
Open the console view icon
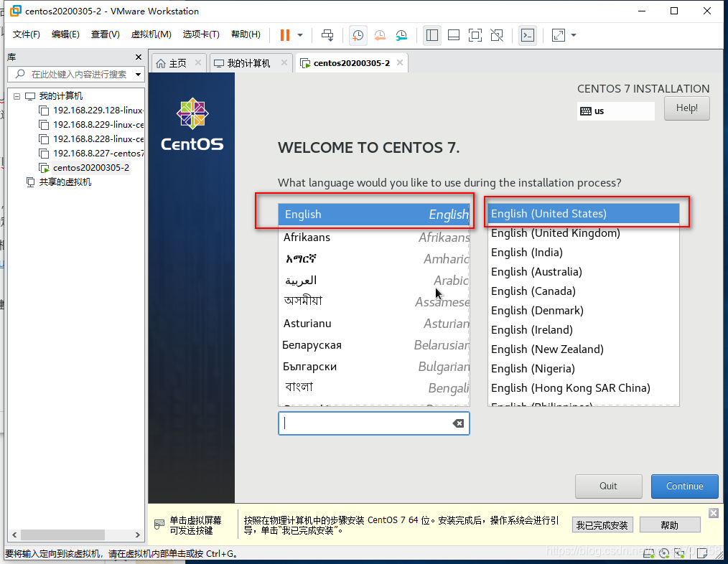[528, 35]
